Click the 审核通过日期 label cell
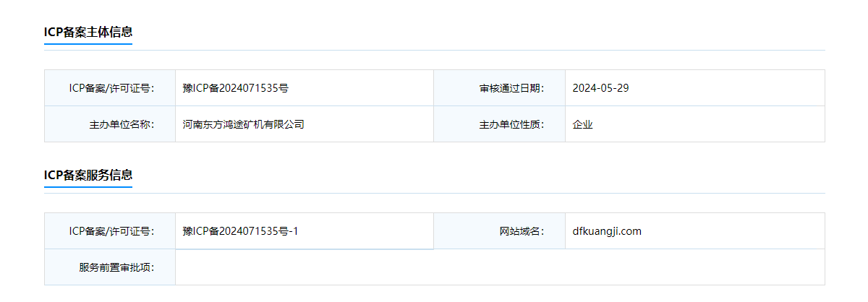 click(500, 88)
